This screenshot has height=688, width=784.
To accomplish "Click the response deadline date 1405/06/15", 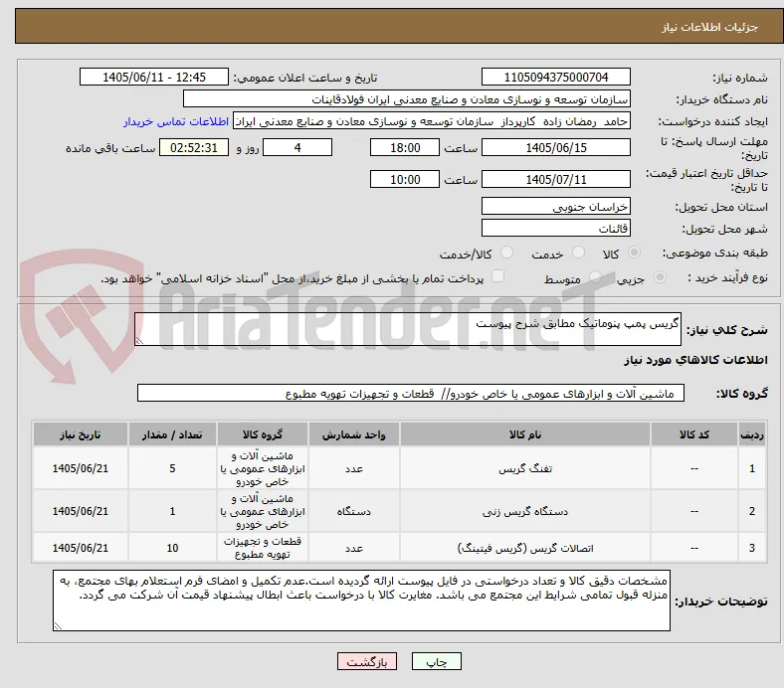I will pyautogui.click(x=555, y=148).
